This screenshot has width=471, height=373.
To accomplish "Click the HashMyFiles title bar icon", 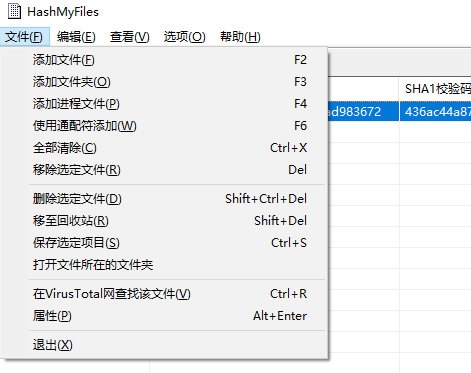I will [x=14, y=11].
